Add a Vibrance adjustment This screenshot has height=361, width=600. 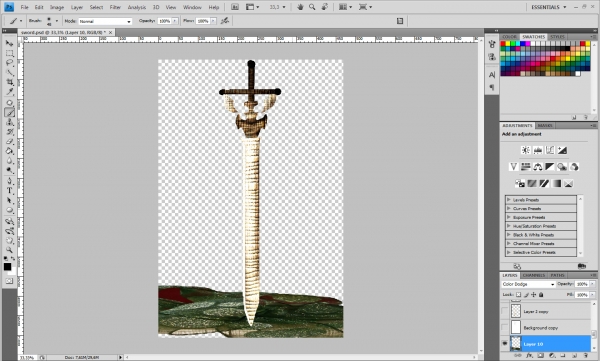pos(514,167)
